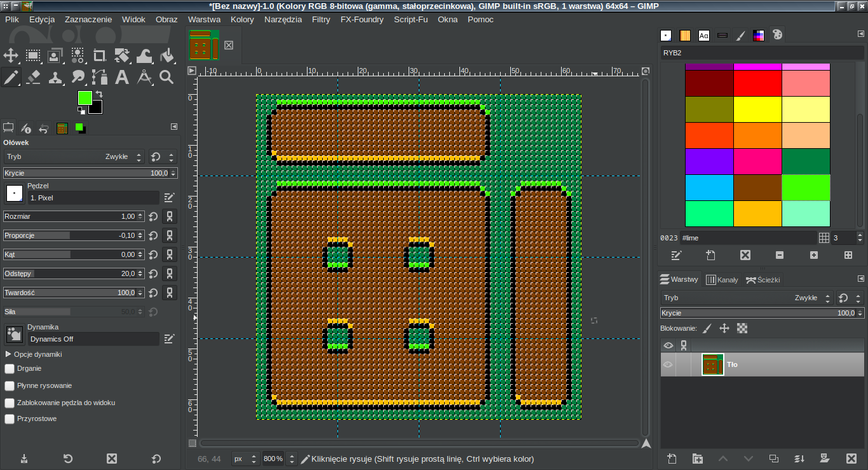The image size is (868, 470).
Task: Click the green foreground color swatch
Action: [85, 97]
